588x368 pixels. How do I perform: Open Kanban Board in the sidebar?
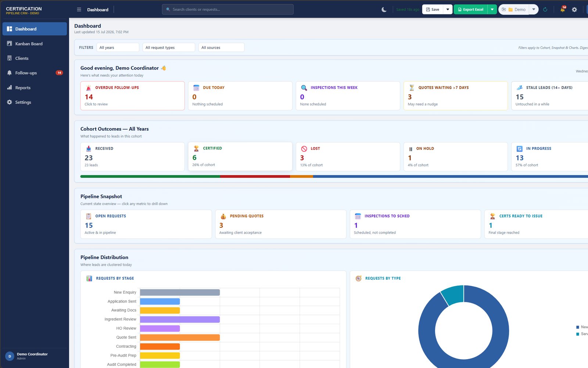35,43
